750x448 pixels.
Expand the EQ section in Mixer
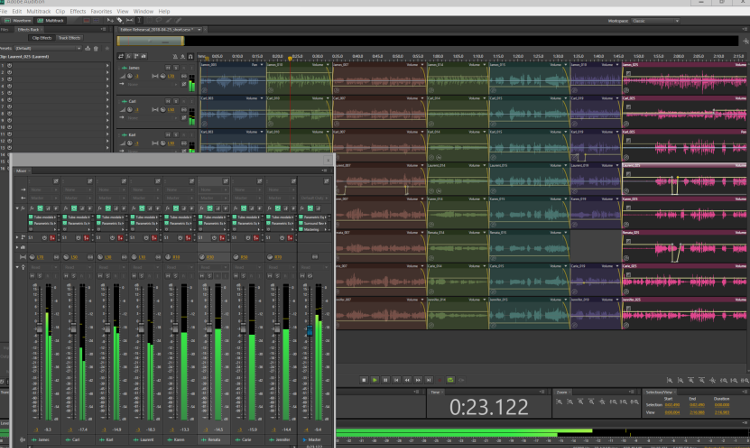coord(17,247)
